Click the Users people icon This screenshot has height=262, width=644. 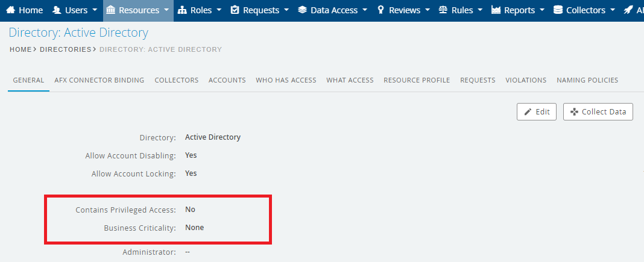point(57,10)
